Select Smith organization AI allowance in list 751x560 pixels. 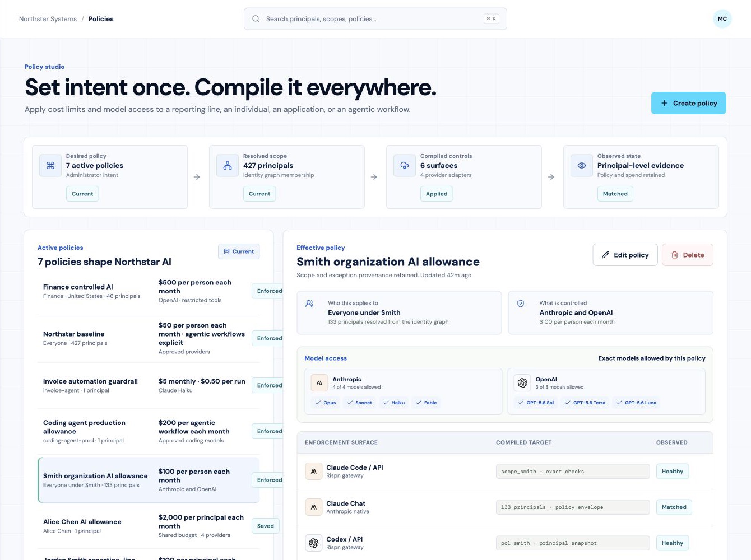click(x=149, y=480)
